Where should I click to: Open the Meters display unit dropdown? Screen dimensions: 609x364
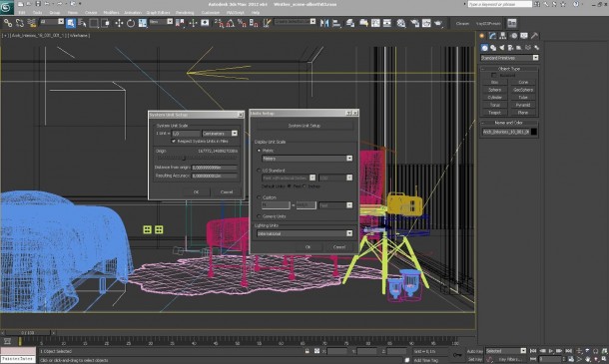point(307,159)
